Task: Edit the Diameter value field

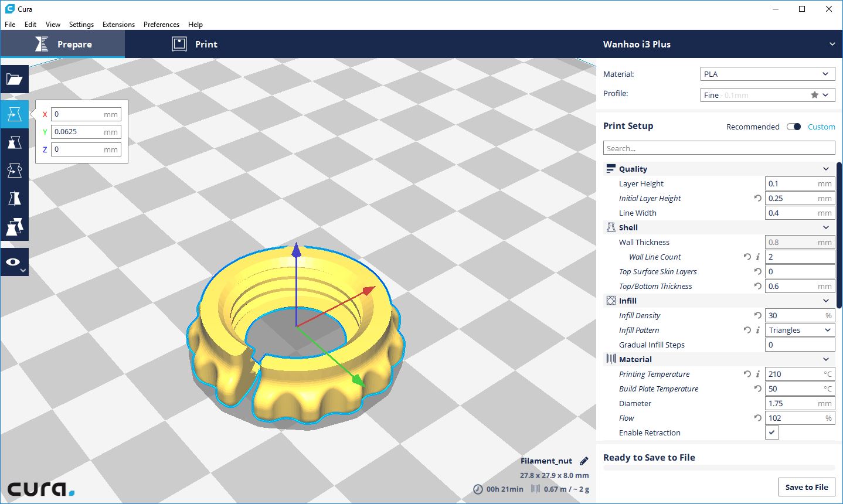Action: click(x=800, y=403)
